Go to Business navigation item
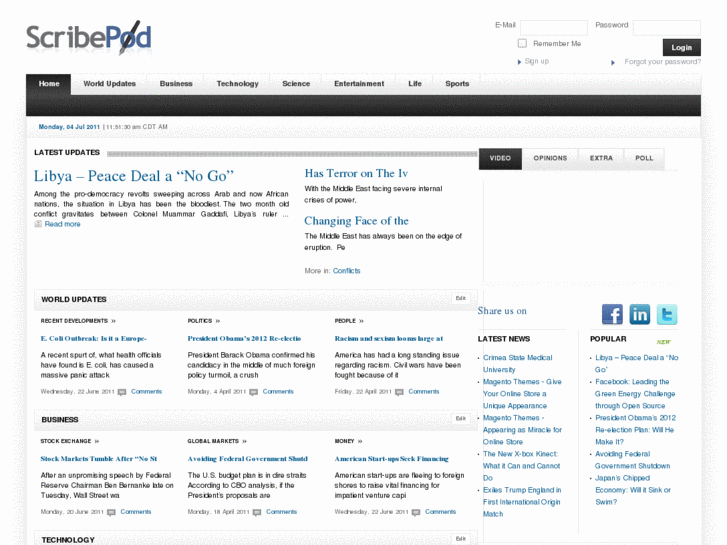The image size is (727, 545). coord(176,84)
